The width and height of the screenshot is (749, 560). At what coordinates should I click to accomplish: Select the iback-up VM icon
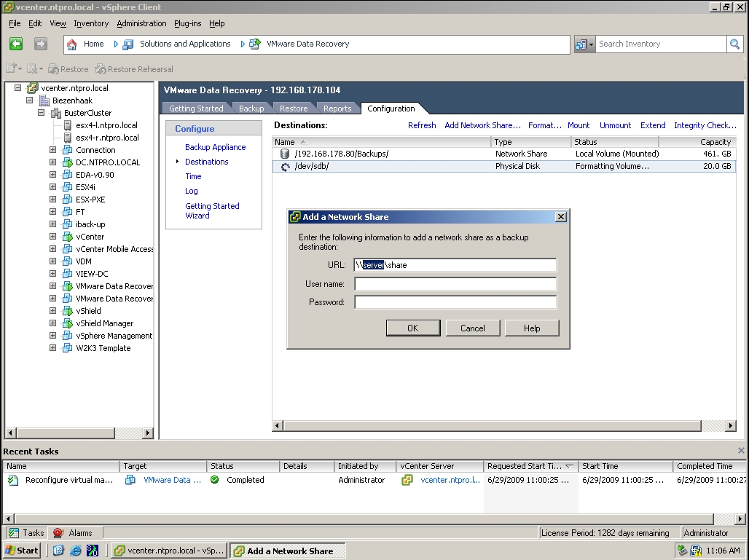67,224
